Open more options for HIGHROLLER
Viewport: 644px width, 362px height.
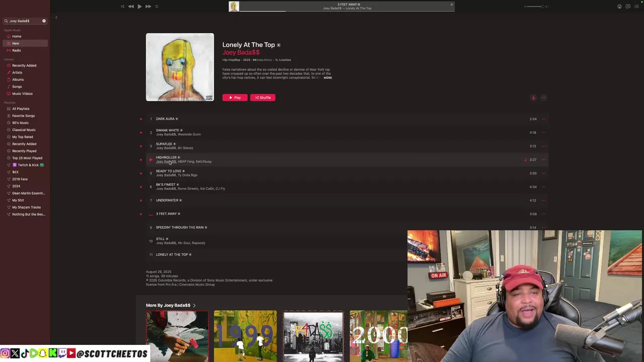pyautogui.click(x=543, y=160)
